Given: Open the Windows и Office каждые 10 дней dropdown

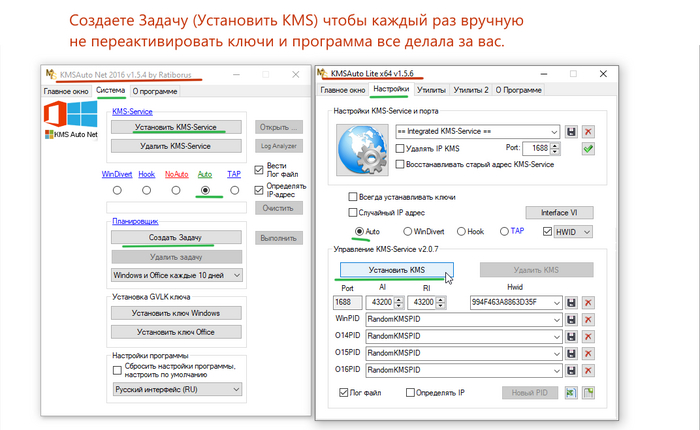Looking at the screenshot, I should pos(177,275).
